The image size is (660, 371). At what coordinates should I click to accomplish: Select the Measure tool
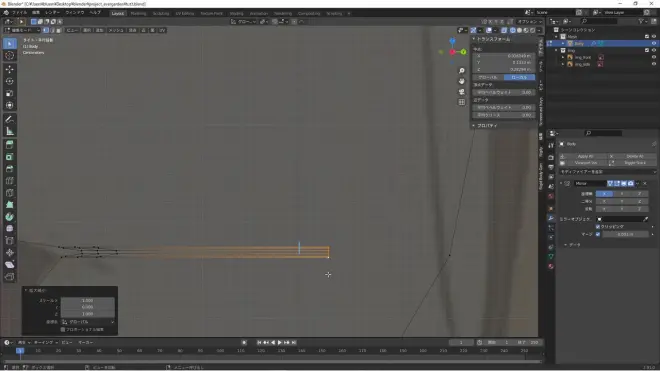coord(10,131)
